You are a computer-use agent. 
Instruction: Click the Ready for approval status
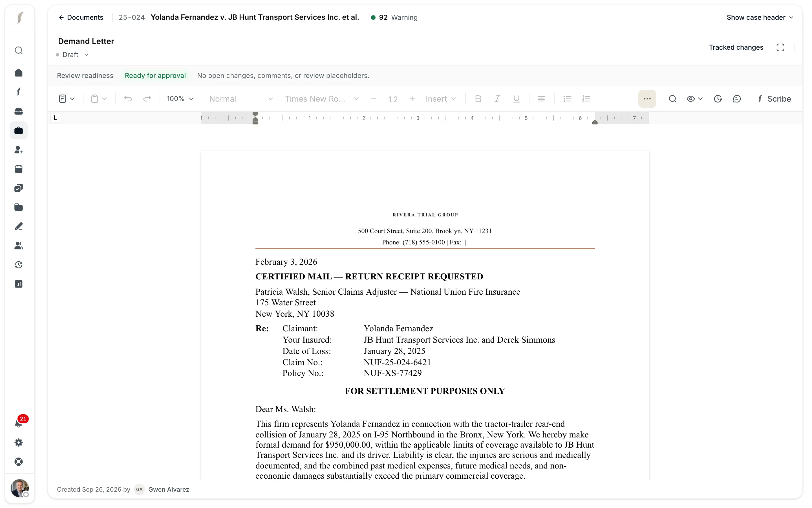click(155, 76)
